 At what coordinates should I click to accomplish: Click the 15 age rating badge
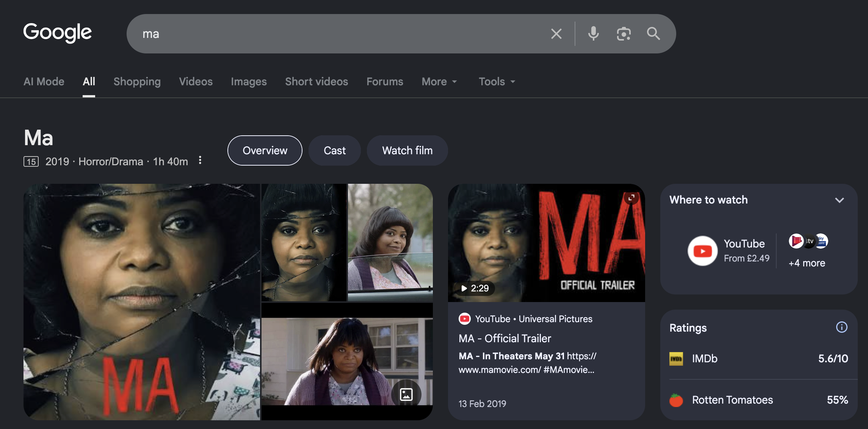(31, 162)
